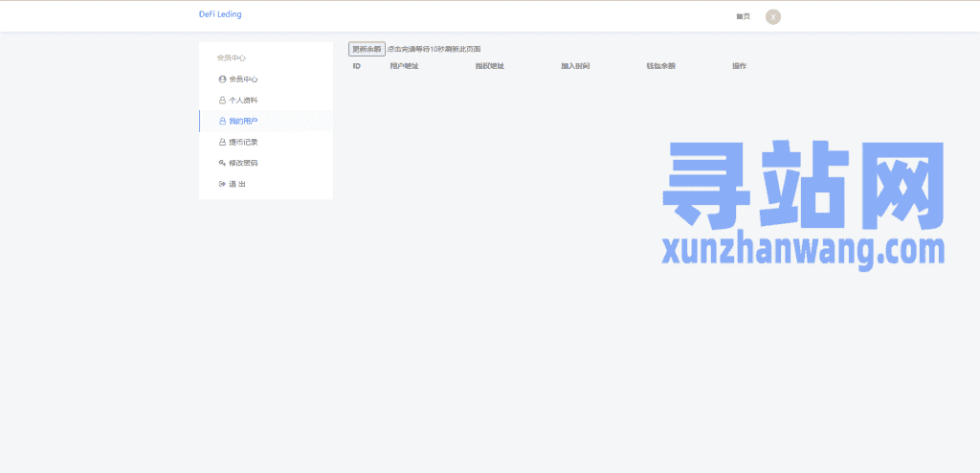The width and height of the screenshot is (980, 473).
Task: Click the 会员中心 sidebar heading text
Action: pos(232,58)
